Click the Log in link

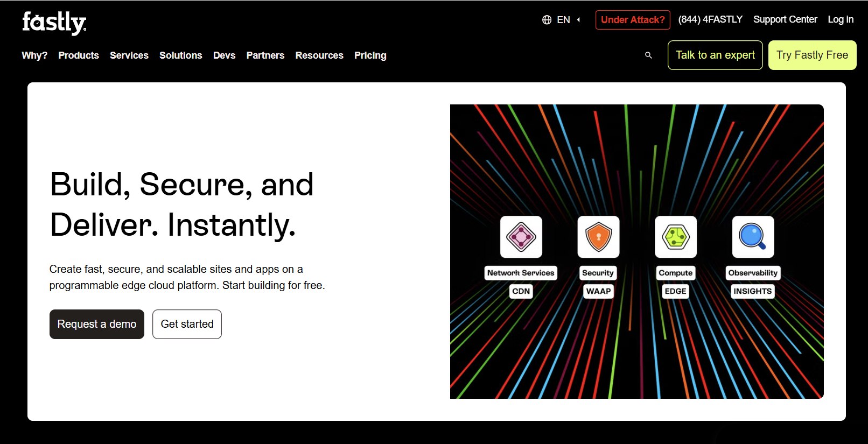tap(841, 19)
